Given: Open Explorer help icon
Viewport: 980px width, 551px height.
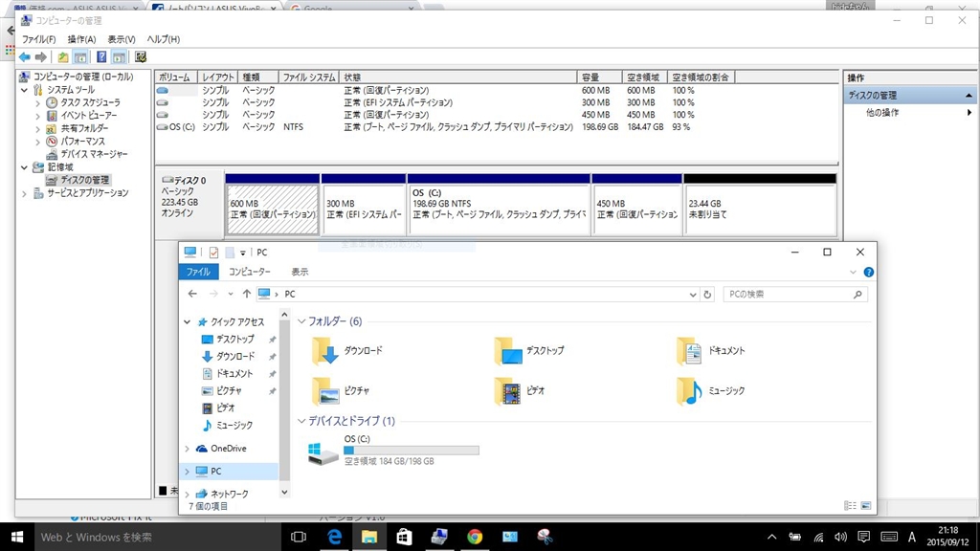Looking at the screenshot, I should 868,273.
